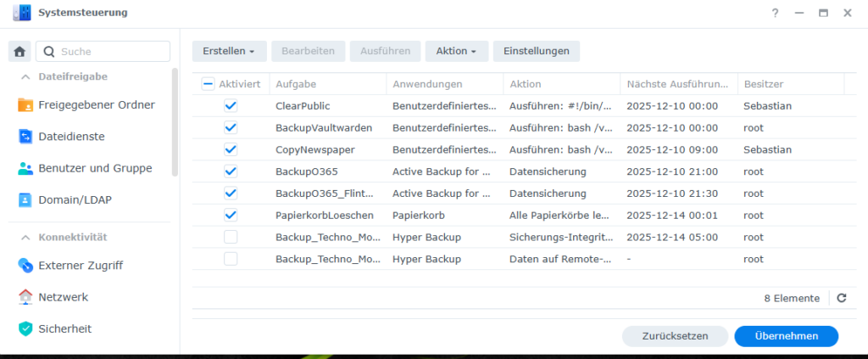Click the Einstellungen button

[x=536, y=51]
